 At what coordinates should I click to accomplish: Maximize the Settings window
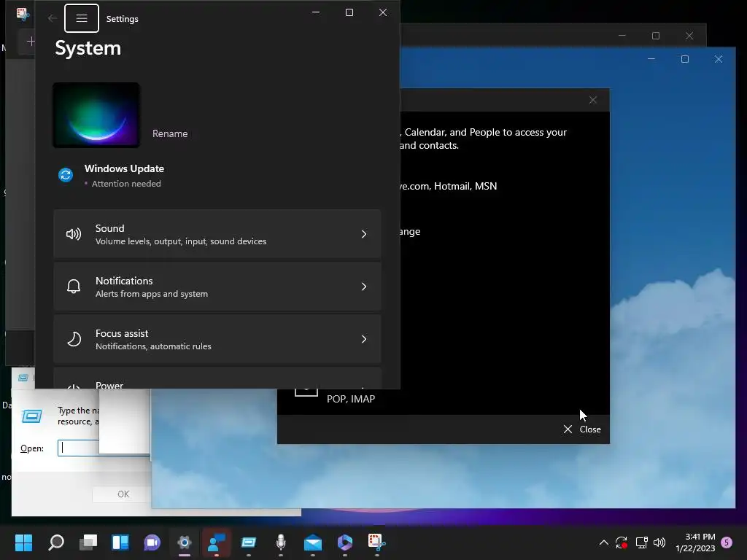349,13
